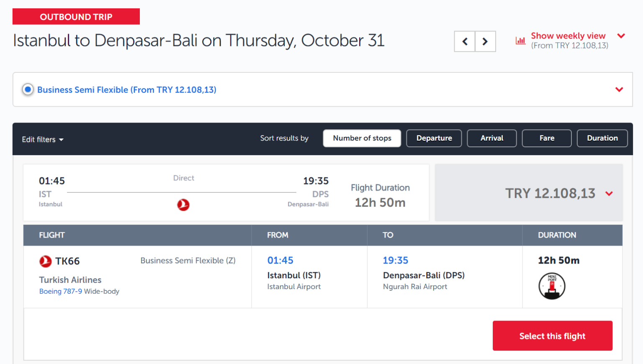Sort flights by Duration
The height and width of the screenshot is (364, 643).
click(x=602, y=138)
